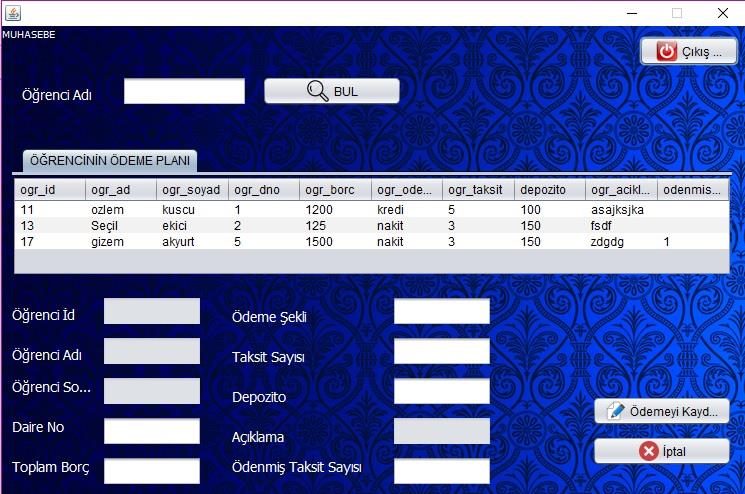Click into the Toplam Borç field
This screenshot has width=745, height=494.
[152, 471]
